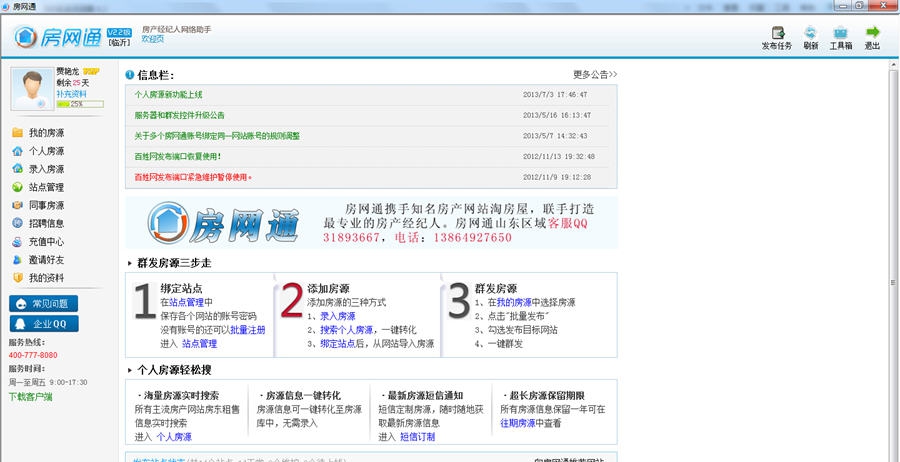Click the house icon beside 个人房源
900x462 pixels.
pyautogui.click(x=17, y=151)
